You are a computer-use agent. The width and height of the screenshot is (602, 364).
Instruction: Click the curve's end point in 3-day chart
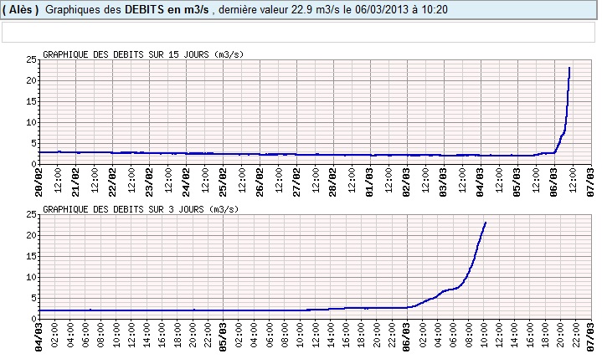tap(486, 223)
